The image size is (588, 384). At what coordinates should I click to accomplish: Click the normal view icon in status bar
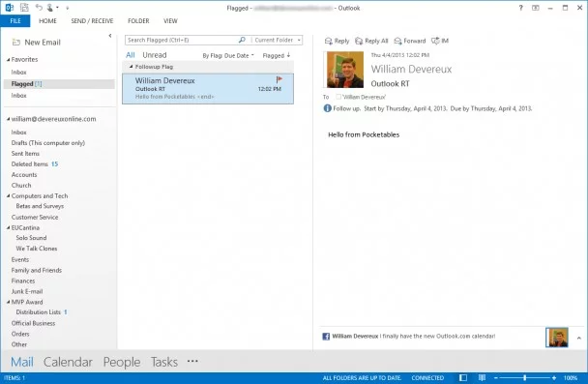tap(463, 377)
